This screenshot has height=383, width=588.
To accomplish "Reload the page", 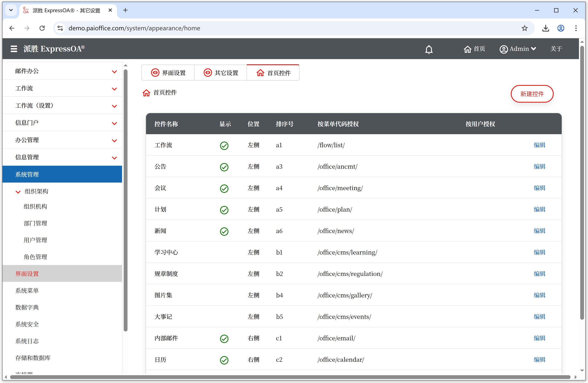I will tap(42, 28).
